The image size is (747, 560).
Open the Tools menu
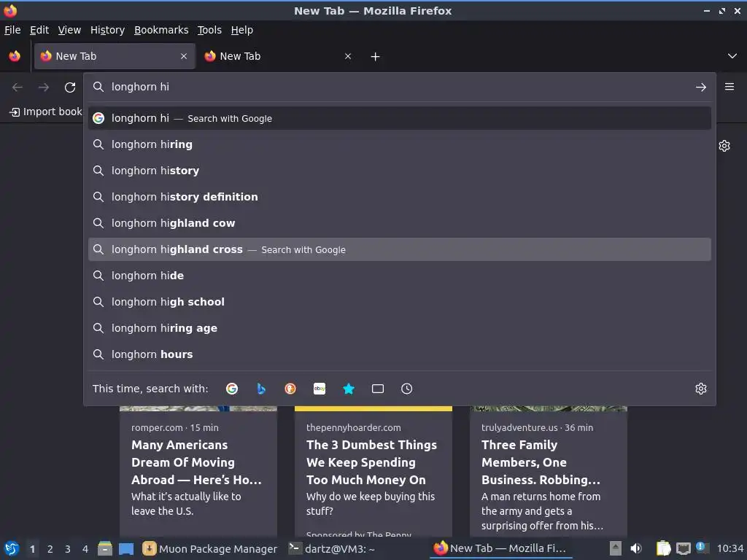click(209, 30)
